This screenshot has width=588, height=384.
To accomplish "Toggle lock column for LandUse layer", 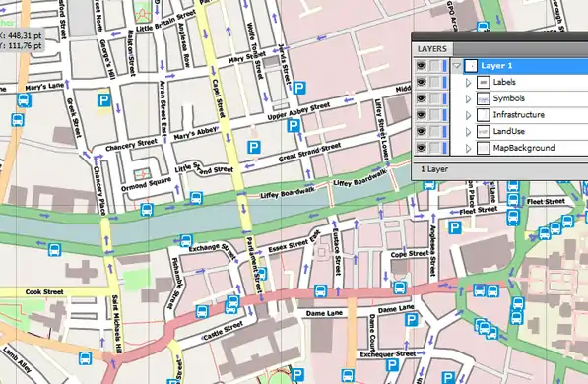I will pyautogui.click(x=434, y=131).
